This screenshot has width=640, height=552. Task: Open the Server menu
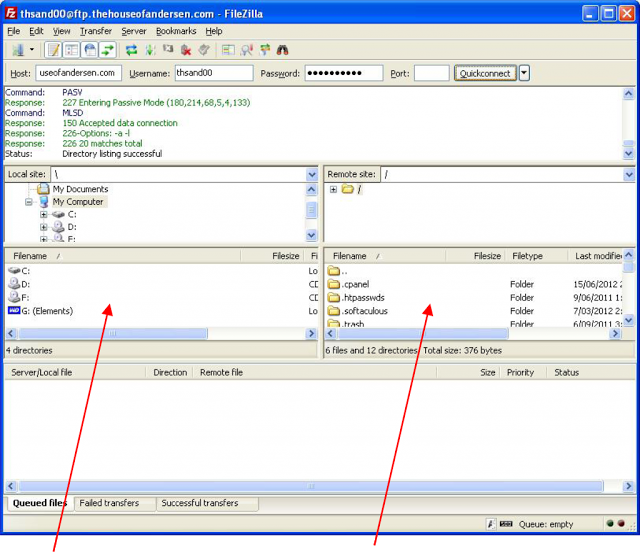coord(133,31)
